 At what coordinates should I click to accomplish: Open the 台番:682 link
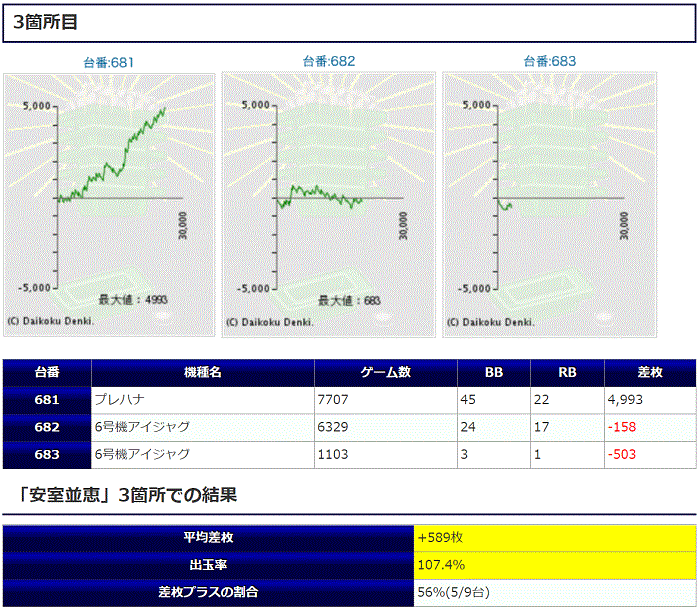pos(329,61)
